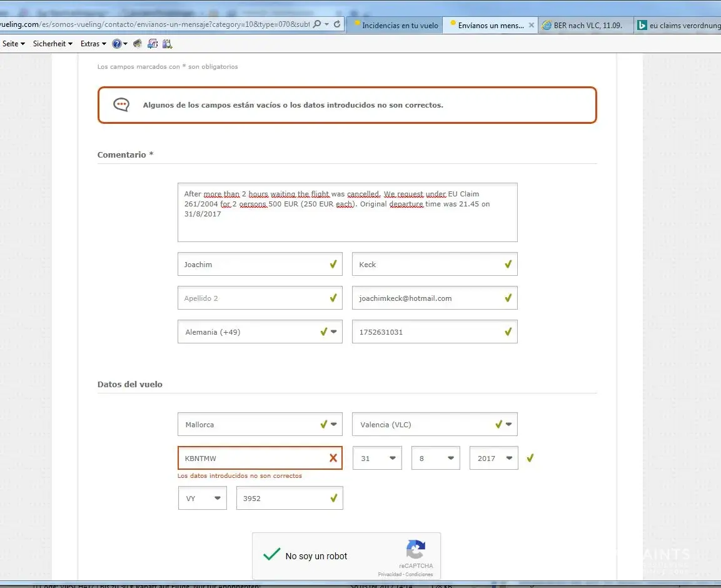Click the reCAPTCHA logo icon

pyautogui.click(x=416, y=550)
